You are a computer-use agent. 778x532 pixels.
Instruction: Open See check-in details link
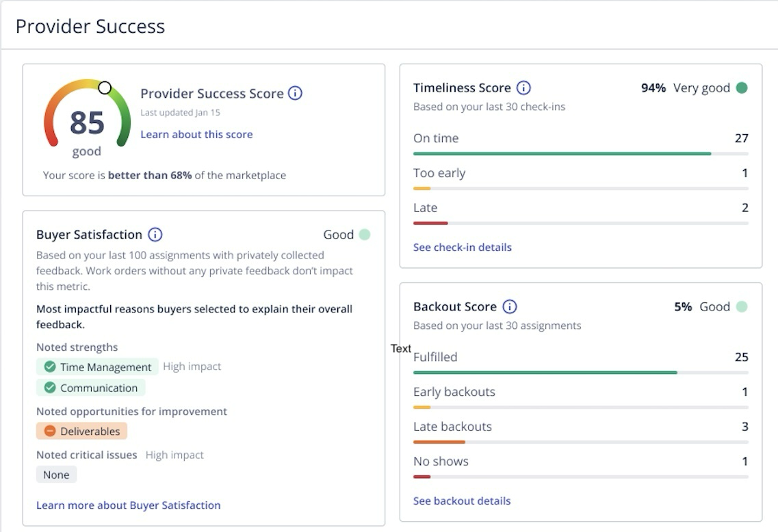point(463,248)
